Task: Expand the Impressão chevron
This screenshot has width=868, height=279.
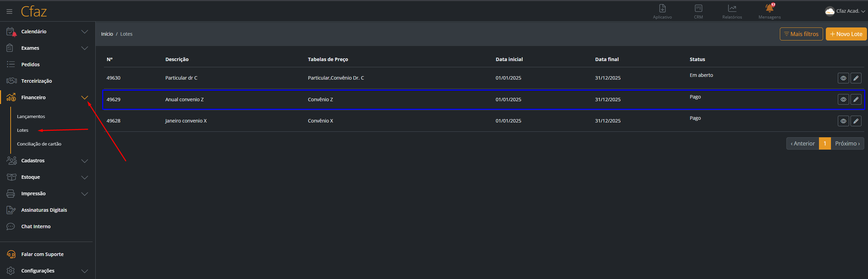Action: (x=84, y=194)
